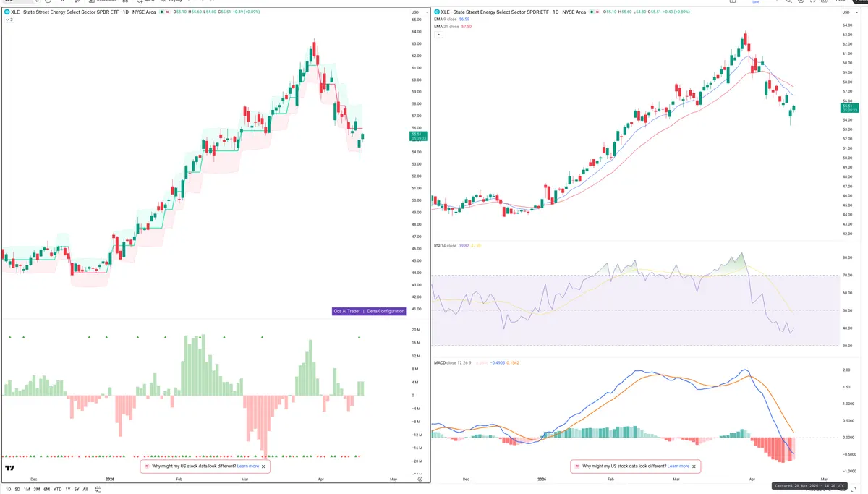Open chart settings gear at left chart corner
868x494 pixels.
(420, 479)
